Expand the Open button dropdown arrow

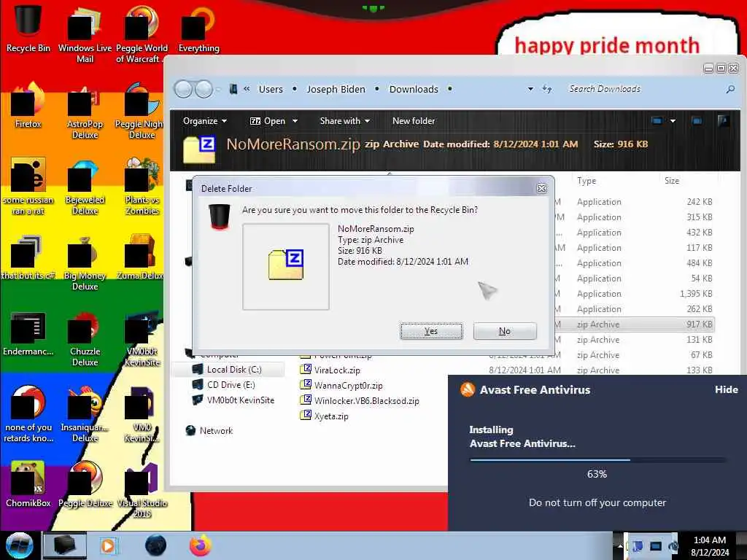point(295,121)
